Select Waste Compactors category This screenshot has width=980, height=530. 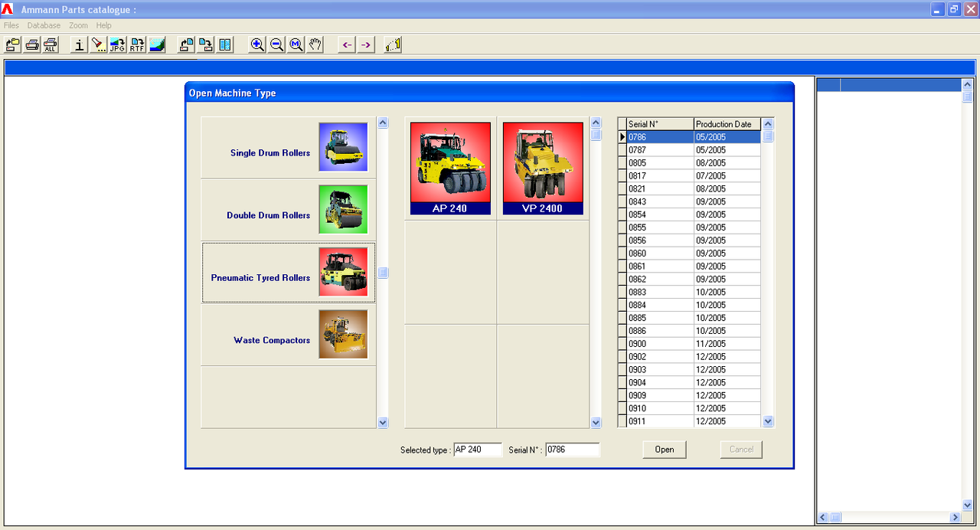click(x=289, y=335)
